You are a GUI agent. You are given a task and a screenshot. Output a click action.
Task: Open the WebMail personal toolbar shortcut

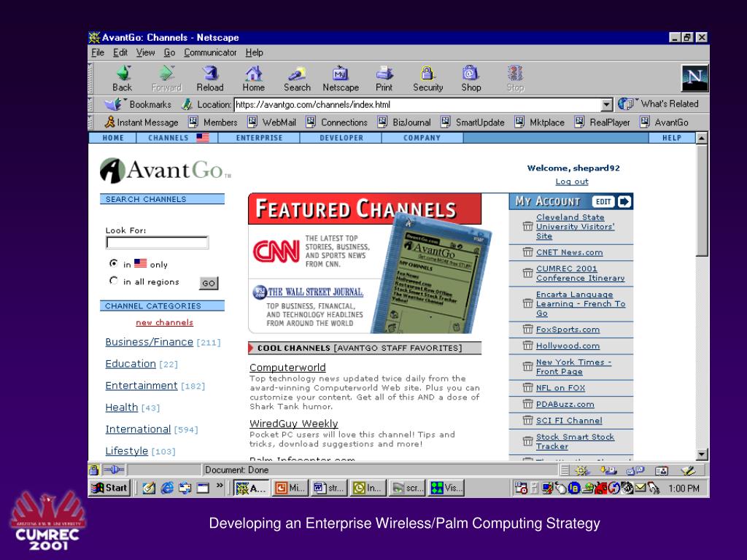pos(272,122)
